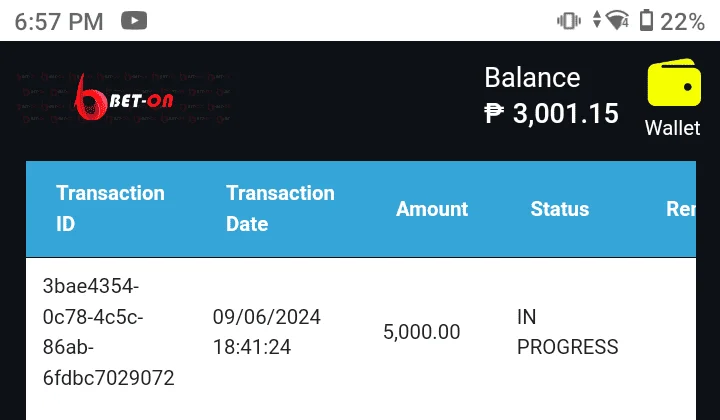Tap the battery status icon
Image resolution: width=720 pixels, height=420 pixels.
(647, 21)
